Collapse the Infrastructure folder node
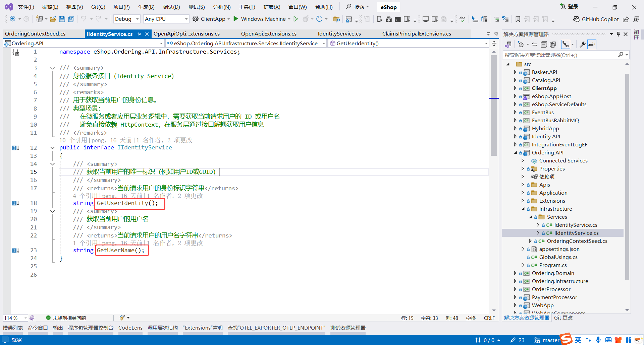Viewport: 644px width, 345px height. pos(523,209)
